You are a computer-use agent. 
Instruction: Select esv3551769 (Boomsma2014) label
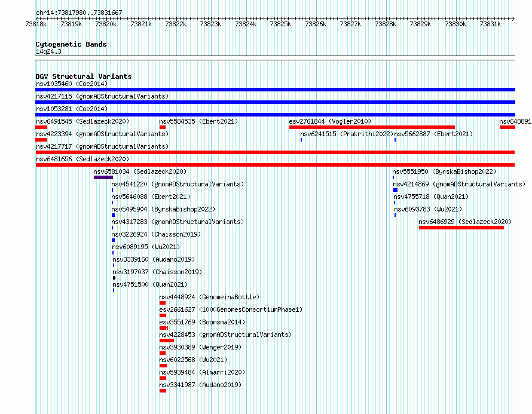(x=202, y=322)
